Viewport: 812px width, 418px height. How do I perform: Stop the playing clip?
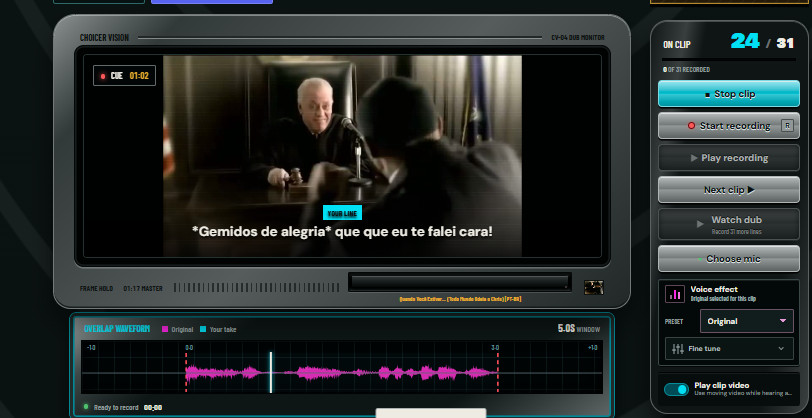click(729, 94)
